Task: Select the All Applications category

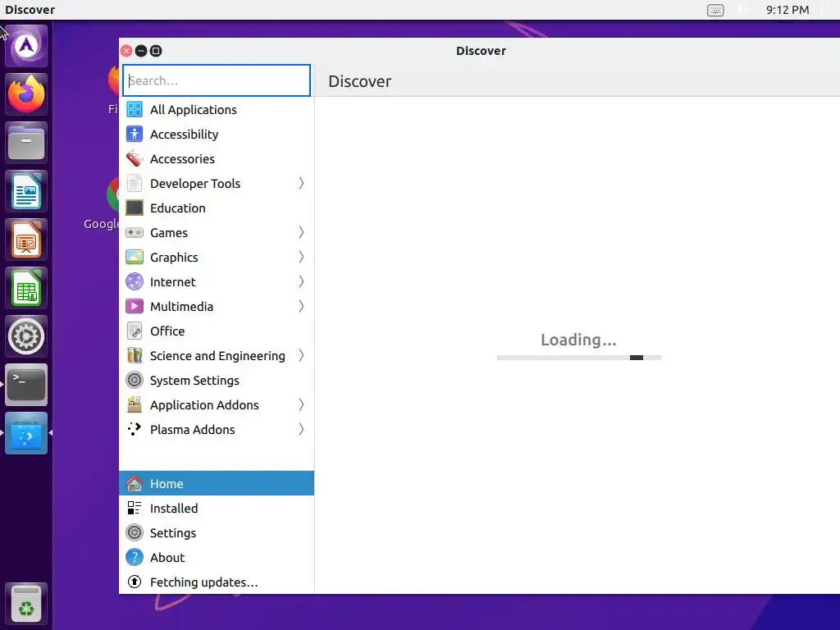Action: pos(217,109)
